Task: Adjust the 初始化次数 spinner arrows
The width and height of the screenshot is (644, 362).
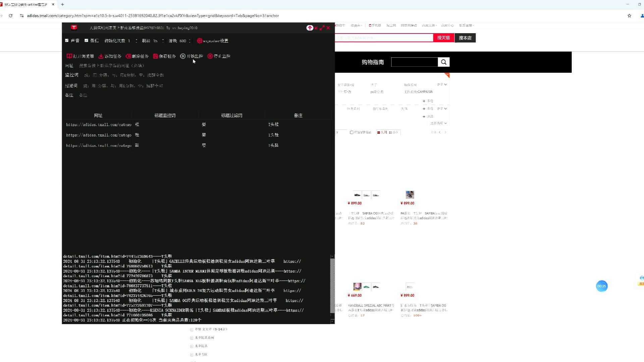Action: click(x=136, y=41)
